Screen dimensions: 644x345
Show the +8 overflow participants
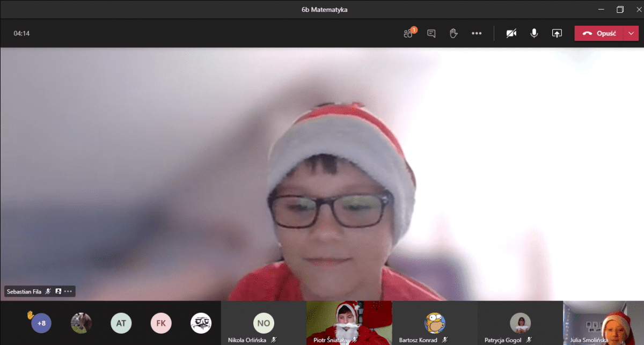click(x=41, y=324)
